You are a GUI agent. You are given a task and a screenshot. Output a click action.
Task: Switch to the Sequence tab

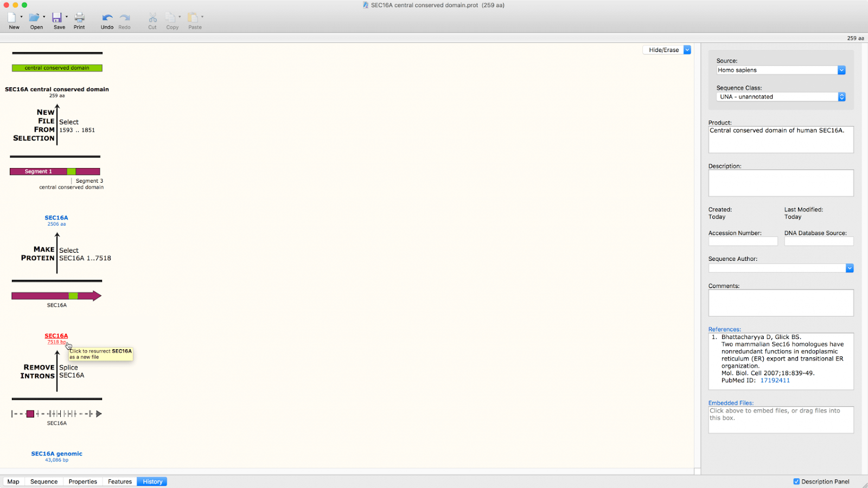click(44, 481)
